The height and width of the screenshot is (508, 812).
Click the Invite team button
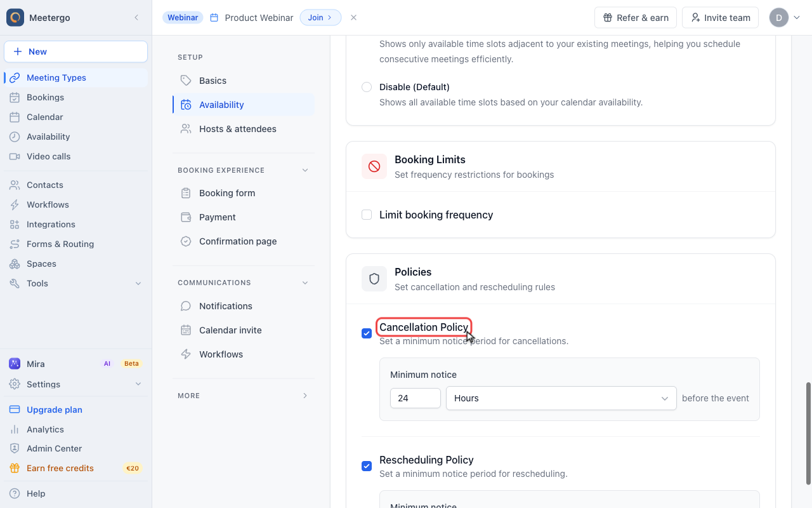point(720,18)
